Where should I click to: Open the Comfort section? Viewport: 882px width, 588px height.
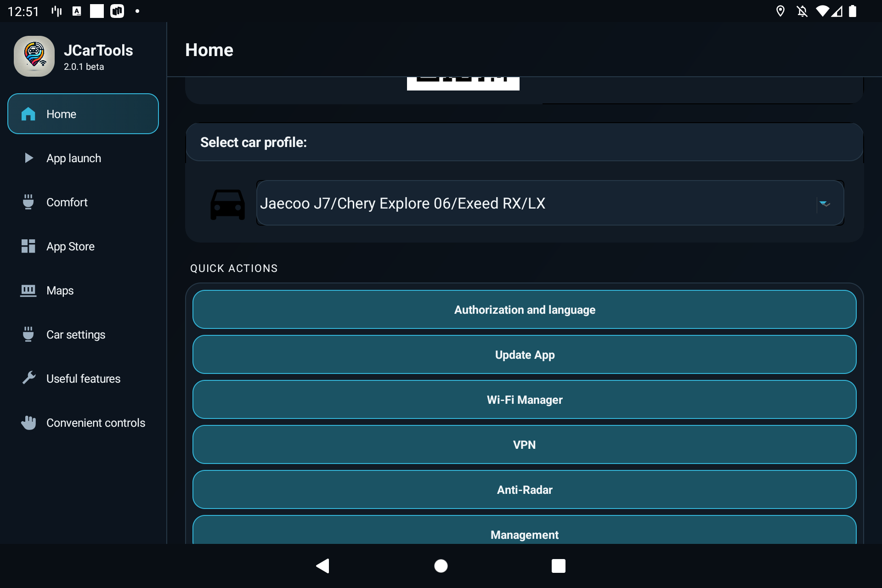(83, 202)
